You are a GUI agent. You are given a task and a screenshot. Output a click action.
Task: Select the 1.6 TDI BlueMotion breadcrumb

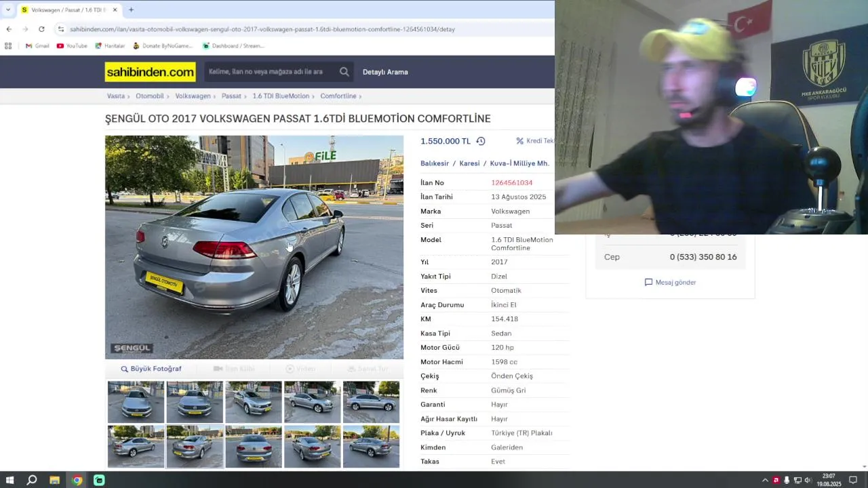(x=281, y=96)
